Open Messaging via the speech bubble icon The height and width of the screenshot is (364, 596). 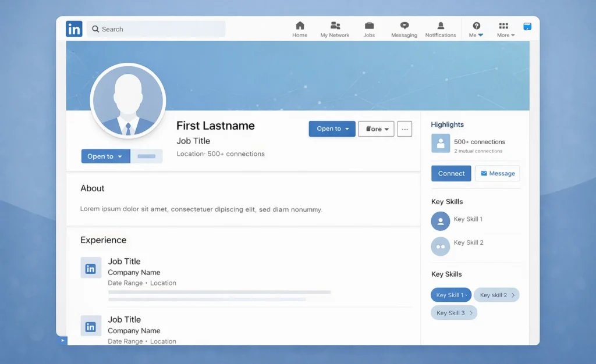(404, 26)
